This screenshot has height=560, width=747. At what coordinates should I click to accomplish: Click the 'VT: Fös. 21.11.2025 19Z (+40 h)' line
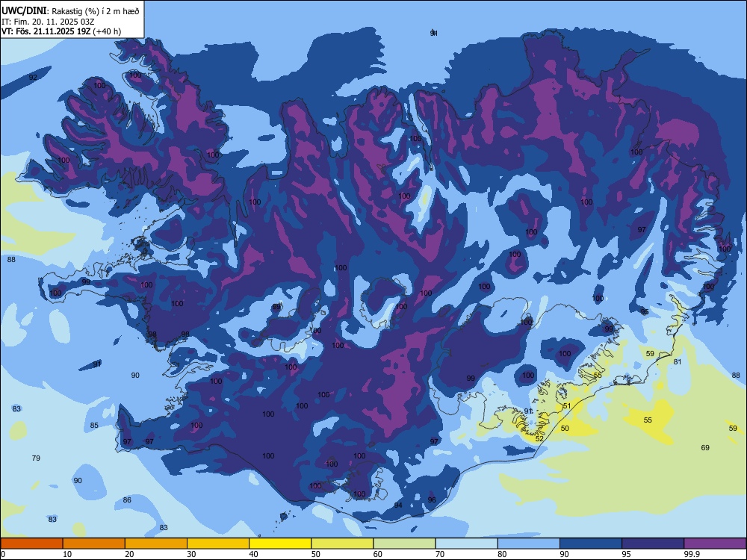(61, 31)
